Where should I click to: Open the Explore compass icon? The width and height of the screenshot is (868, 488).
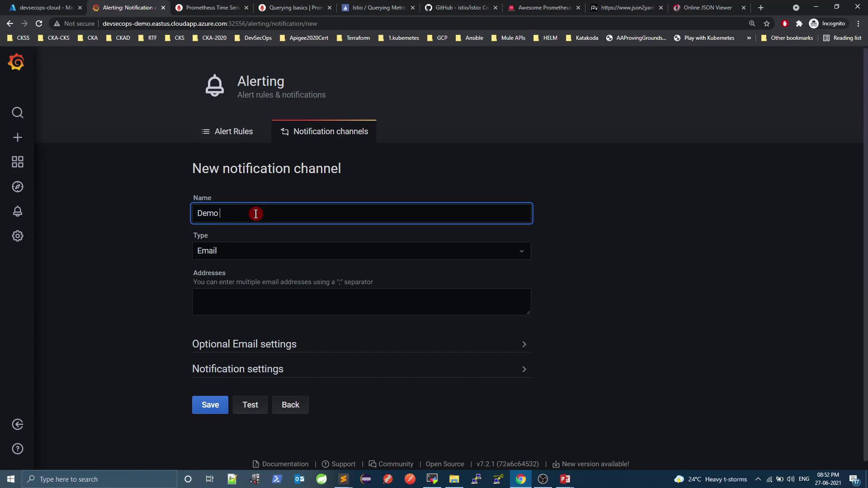point(18,187)
